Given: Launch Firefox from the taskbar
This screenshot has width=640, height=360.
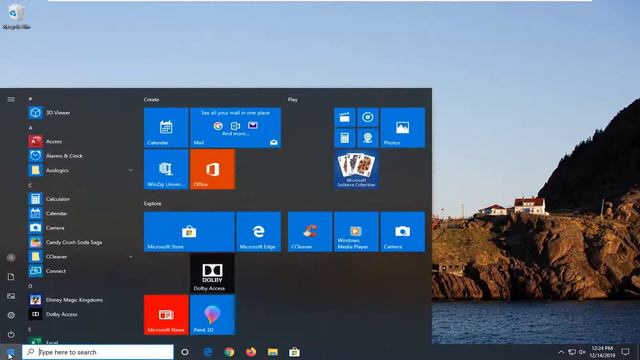Looking at the screenshot, I should tap(251, 352).
